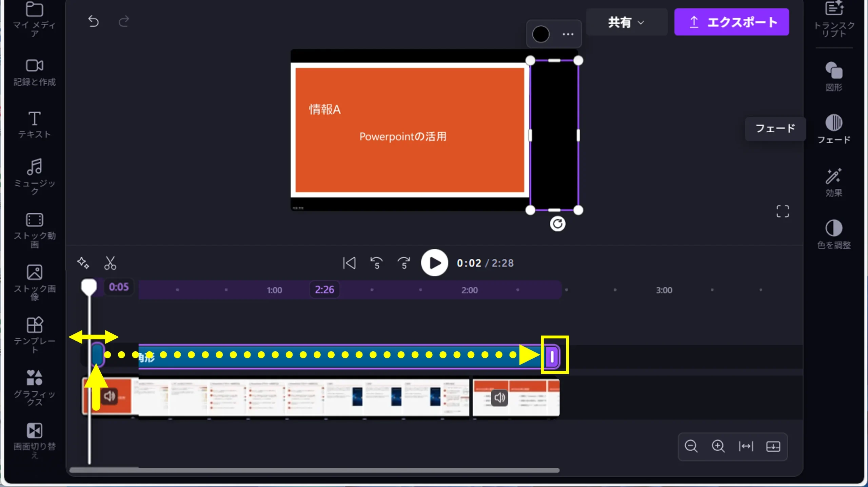Click the undo arrow icon
This screenshot has width=868, height=487.
[x=93, y=22]
